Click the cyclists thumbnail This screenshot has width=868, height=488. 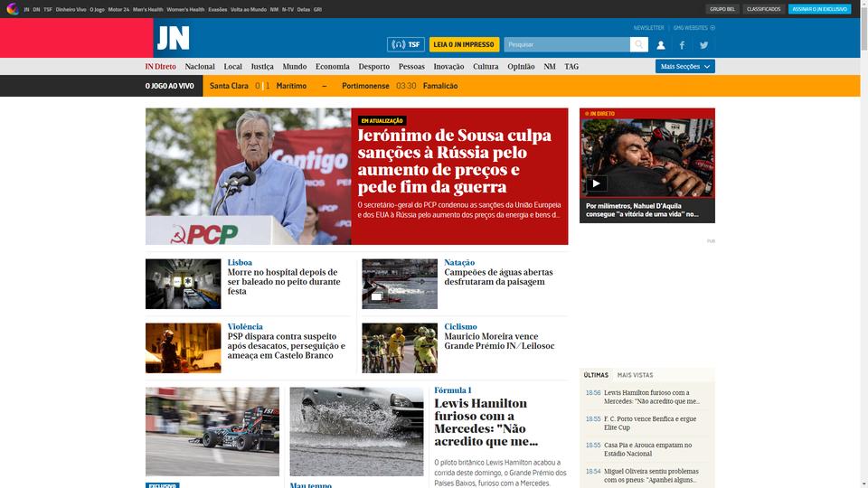pyautogui.click(x=400, y=347)
